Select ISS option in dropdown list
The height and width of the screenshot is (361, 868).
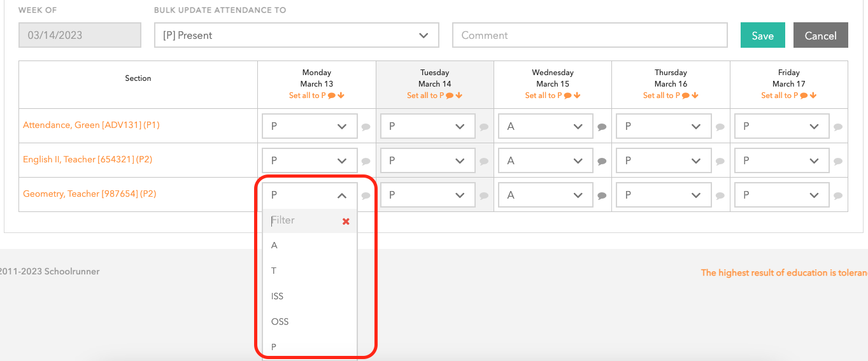coord(278,296)
